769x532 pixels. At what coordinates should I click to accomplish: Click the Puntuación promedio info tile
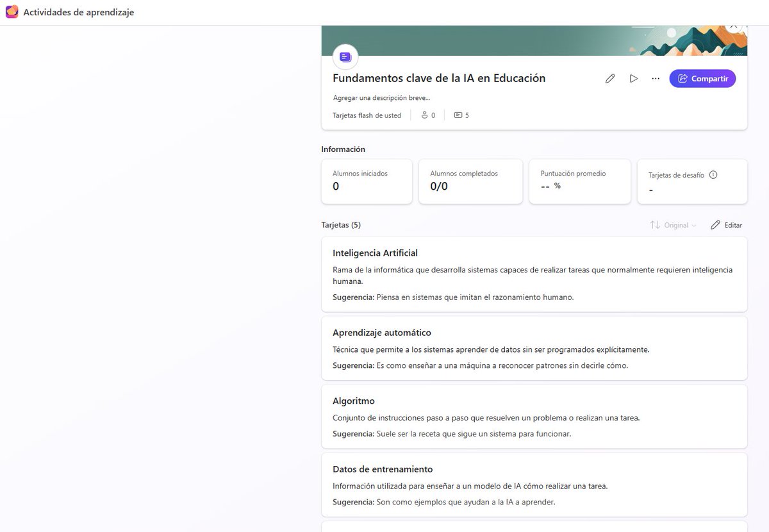[x=580, y=181]
